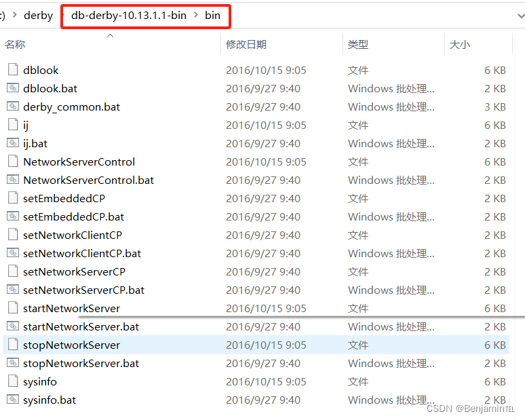The width and height of the screenshot is (525, 420).
Task: Click the bin breadcrumb segment
Action: pyautogui.click(x=212, y=16)
